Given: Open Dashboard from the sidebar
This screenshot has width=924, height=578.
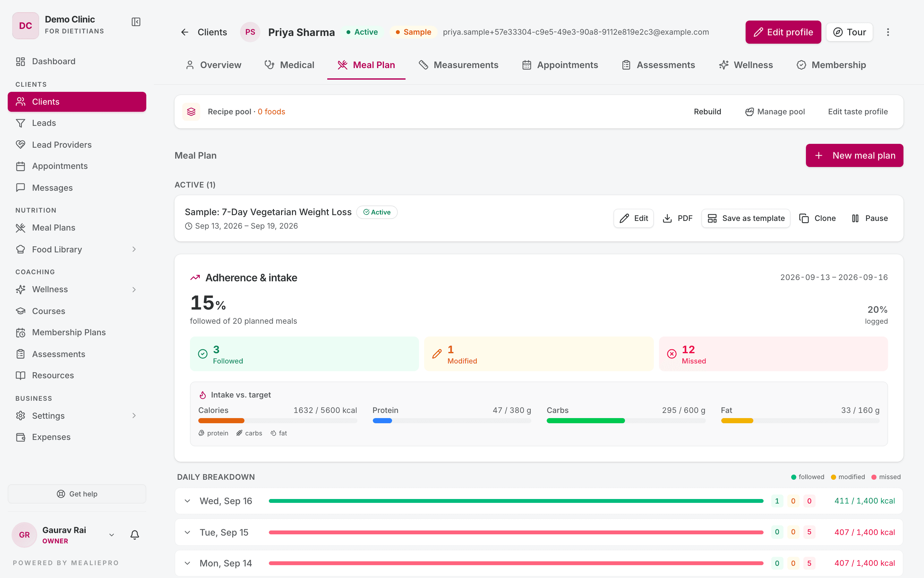Looking at the screenshot, I should click(x=77, y=61).
